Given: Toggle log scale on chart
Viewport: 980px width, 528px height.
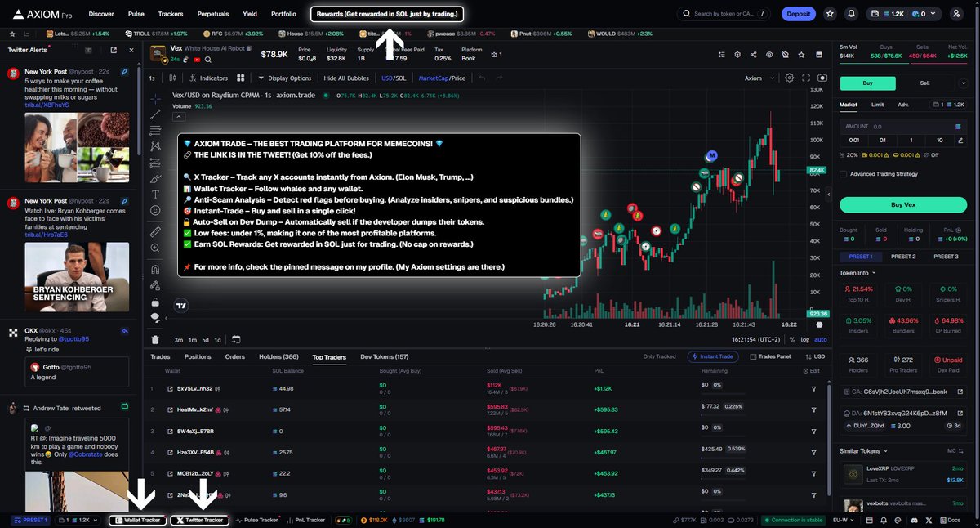Looking at the screenshot, I should click(805, 339).
